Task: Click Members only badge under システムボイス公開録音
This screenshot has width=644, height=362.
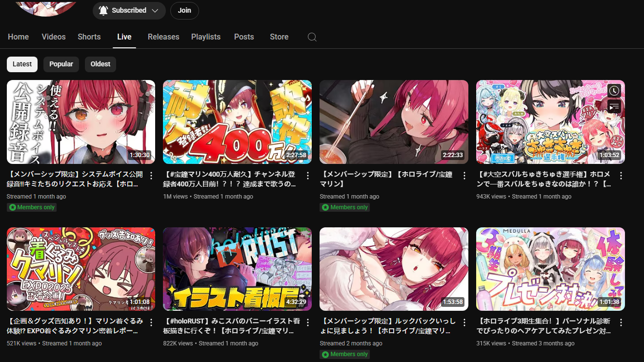Action: click(x=32, y=207)
